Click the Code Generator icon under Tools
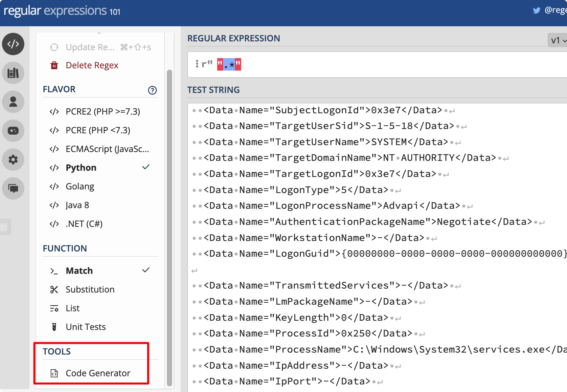Screen dimensions: 567x392 coord(54,373)
